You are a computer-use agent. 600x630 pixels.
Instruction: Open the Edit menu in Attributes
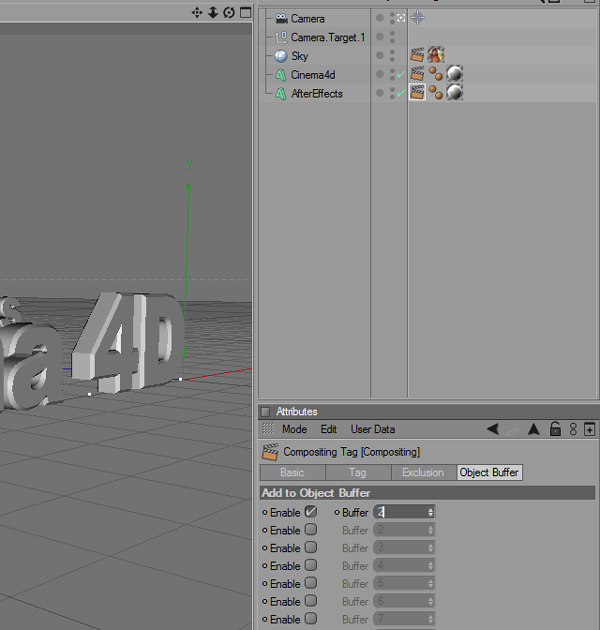[x=328, y=429]
